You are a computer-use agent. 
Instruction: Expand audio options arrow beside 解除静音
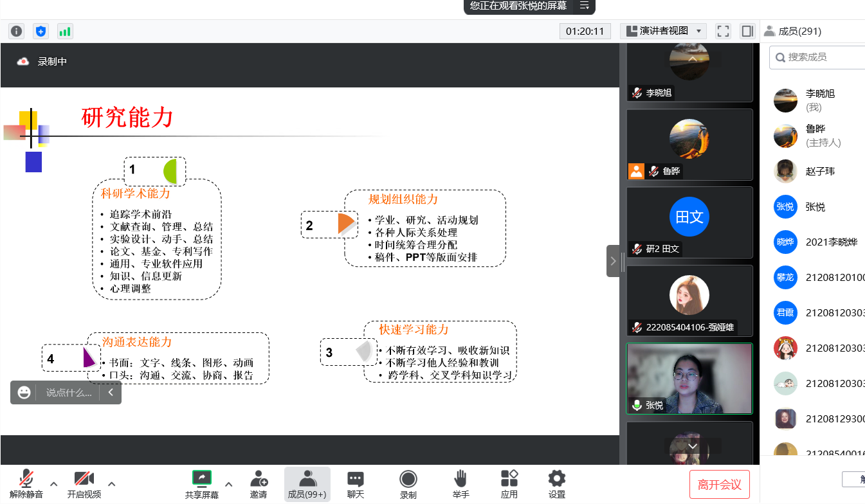(x=54, y=483)
